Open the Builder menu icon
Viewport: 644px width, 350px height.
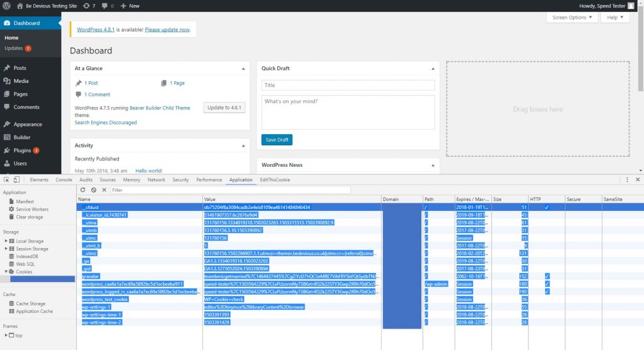tap(7, 137)
